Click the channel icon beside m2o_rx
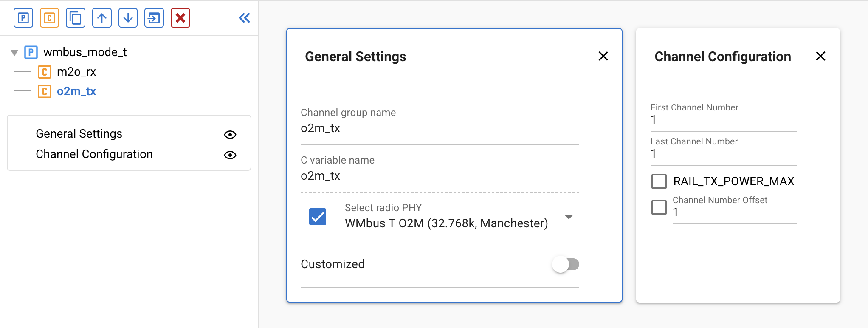 click(45, 72)
